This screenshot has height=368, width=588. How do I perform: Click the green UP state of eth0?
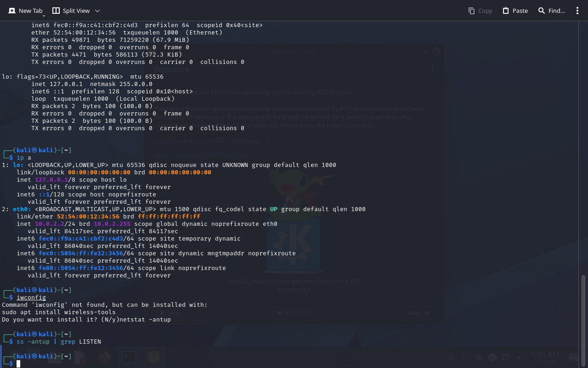pyautogui.click(x=274, y=209)
